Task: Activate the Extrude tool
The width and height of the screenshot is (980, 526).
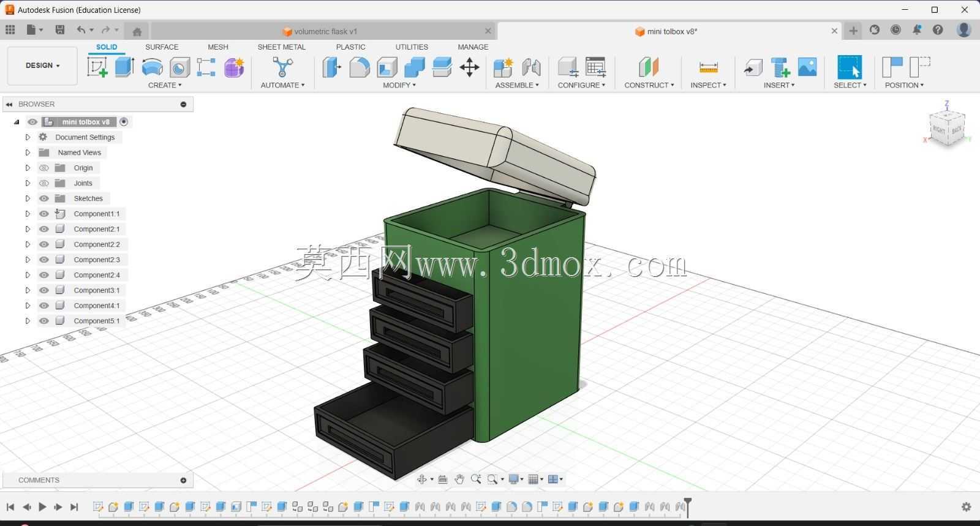Action: (x=124, y=67)
